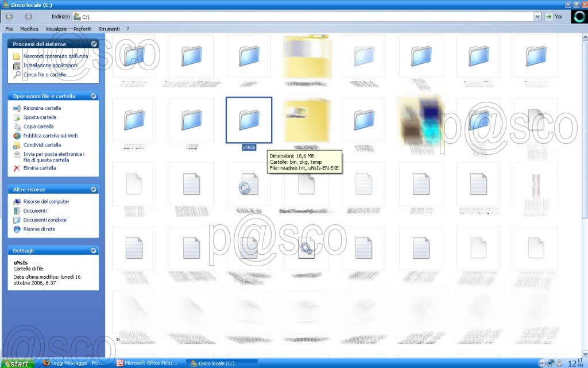The image size is (588, 368).
Task: Open the Modifica menu
Action: 29,29
